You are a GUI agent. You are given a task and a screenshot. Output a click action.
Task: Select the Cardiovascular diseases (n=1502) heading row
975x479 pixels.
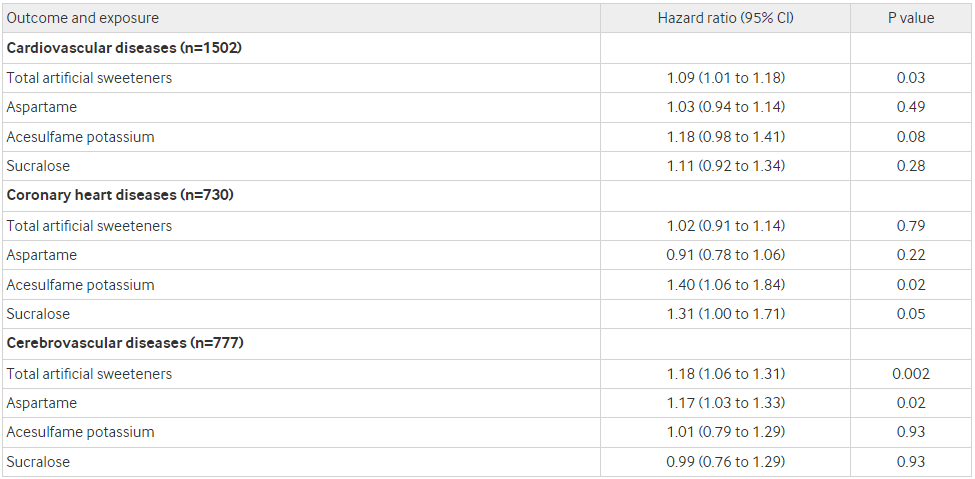125,48
